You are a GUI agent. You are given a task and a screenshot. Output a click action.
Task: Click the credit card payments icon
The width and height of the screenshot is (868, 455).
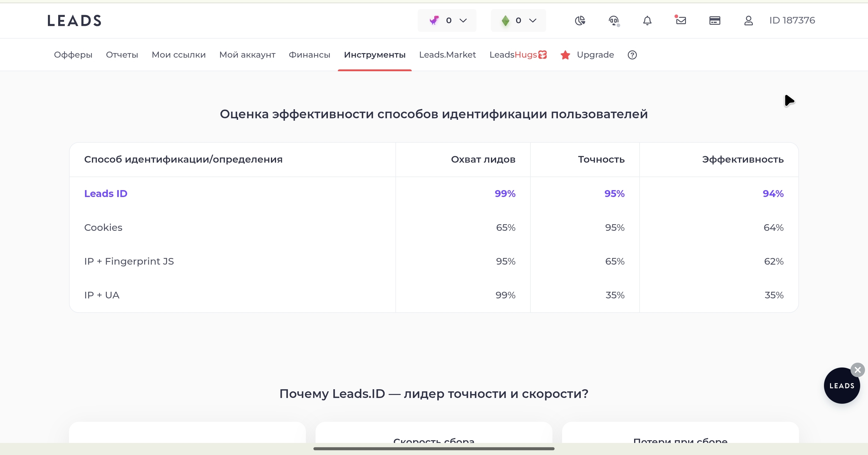[715, 21]
